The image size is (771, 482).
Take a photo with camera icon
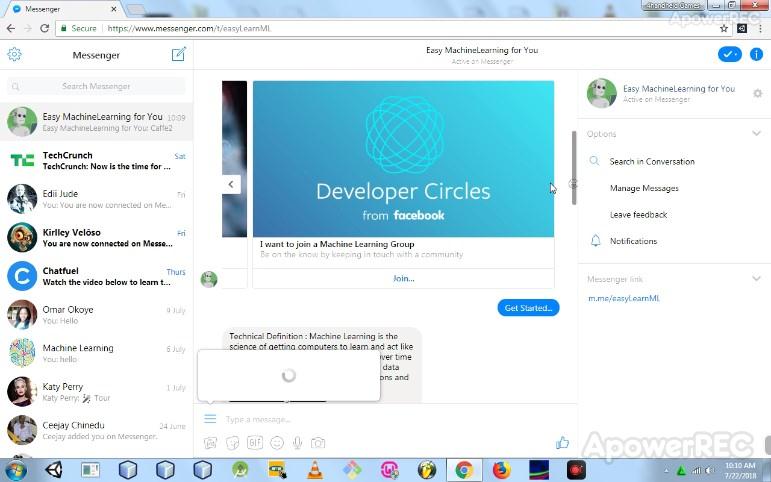click(318, 443)
